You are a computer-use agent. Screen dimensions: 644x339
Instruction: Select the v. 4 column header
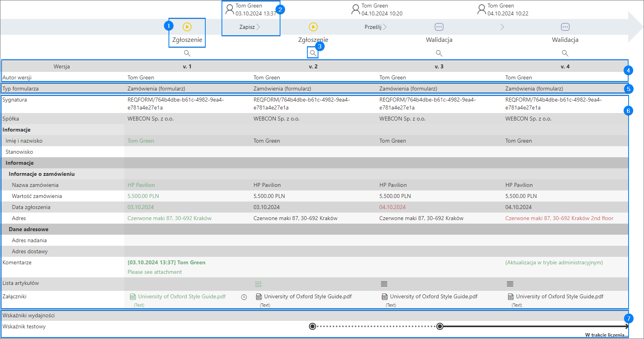click(x=565, y=66)
